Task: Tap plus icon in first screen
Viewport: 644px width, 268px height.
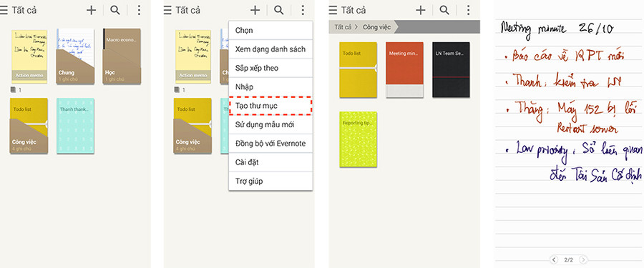Action: (x=91, y=10)
